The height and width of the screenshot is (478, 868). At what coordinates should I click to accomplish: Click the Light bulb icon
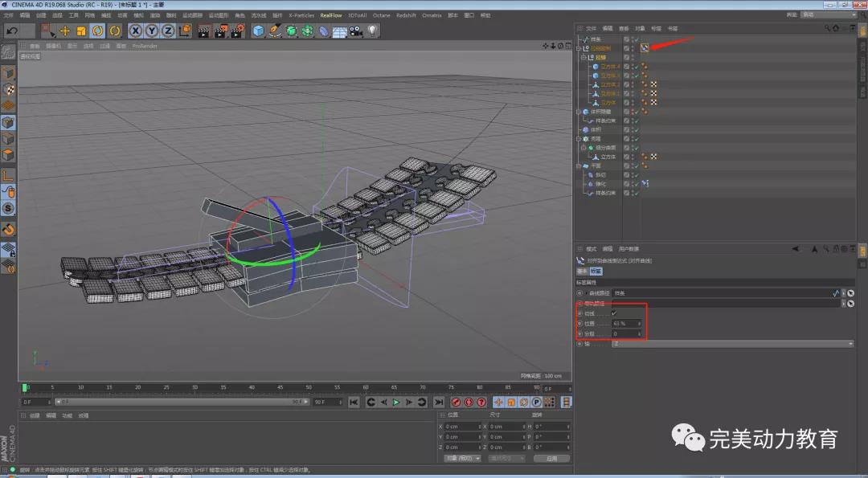372,31
